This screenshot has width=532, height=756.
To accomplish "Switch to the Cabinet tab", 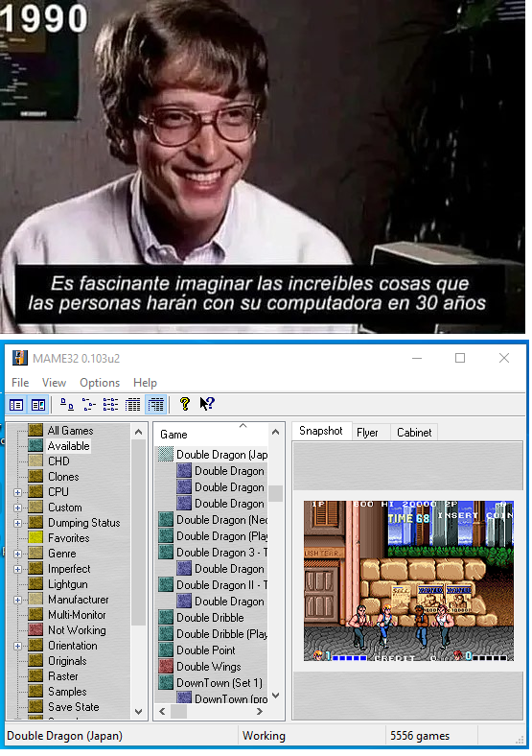I will (x=414, y=433).
